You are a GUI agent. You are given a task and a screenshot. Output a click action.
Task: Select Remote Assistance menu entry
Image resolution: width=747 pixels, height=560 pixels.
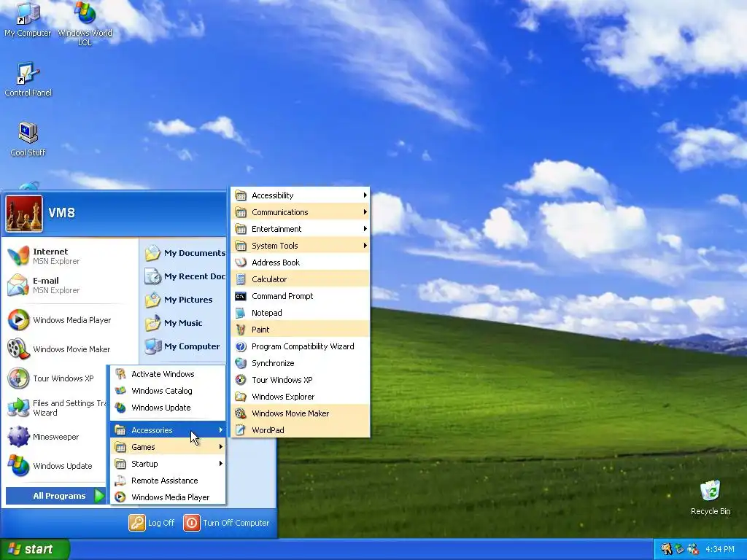(x=168, y=481)
